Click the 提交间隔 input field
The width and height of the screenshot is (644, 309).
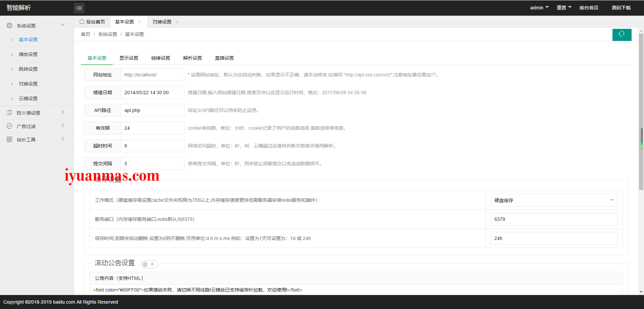[153, 164]
